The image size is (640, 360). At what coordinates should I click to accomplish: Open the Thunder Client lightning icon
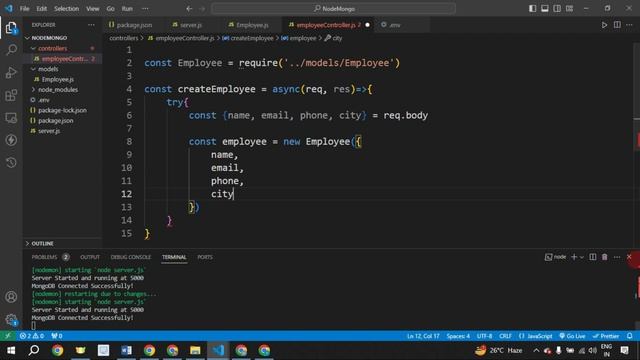11,140
